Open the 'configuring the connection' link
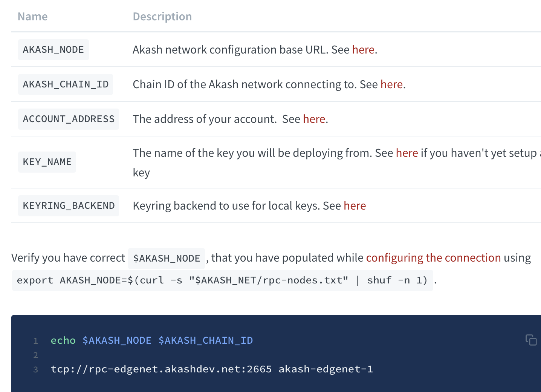This screenshot has height=392, width=541. pos(433,258)
